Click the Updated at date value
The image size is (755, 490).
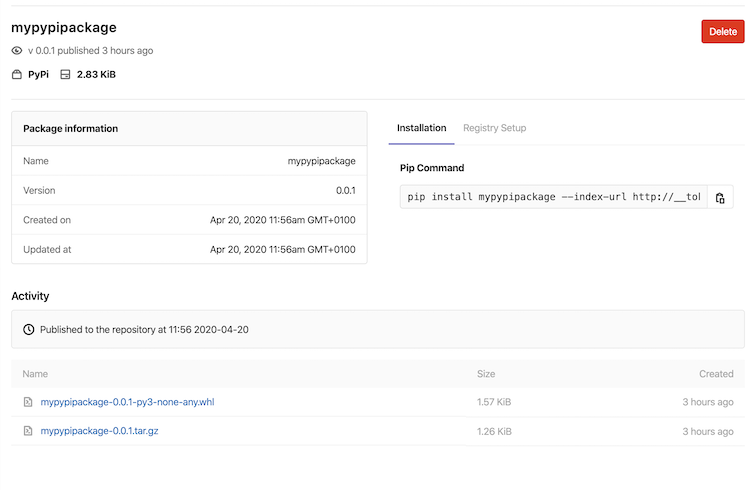click(x=283, y=249)
